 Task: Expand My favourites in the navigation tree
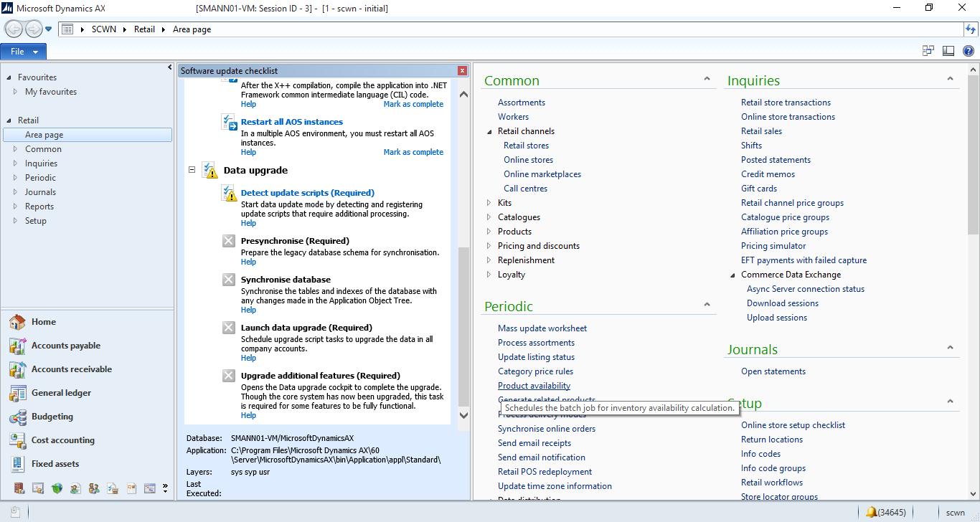tap(16, 92)
